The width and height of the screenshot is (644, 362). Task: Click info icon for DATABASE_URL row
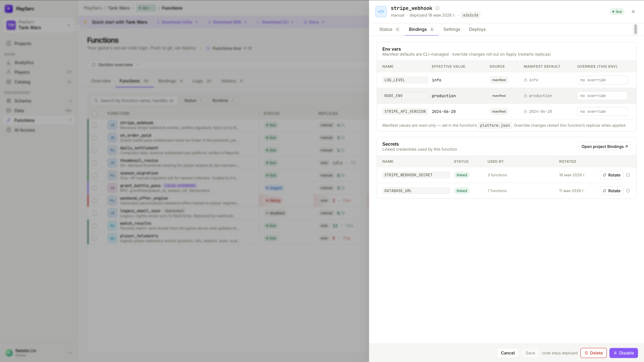point(628,191)
